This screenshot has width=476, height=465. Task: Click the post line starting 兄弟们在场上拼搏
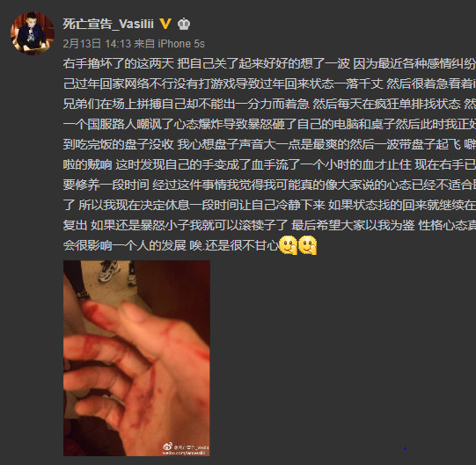pos(269,104)
